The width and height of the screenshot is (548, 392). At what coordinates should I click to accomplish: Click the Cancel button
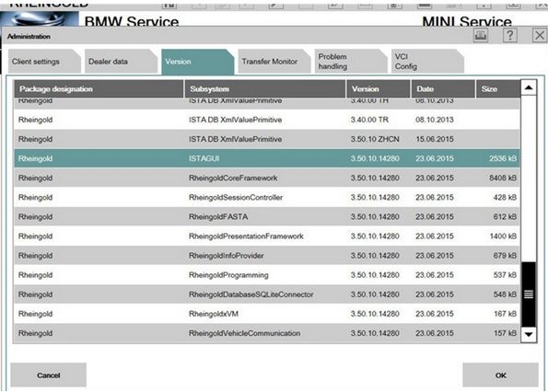pyautogui.click(x=48, y=375)
